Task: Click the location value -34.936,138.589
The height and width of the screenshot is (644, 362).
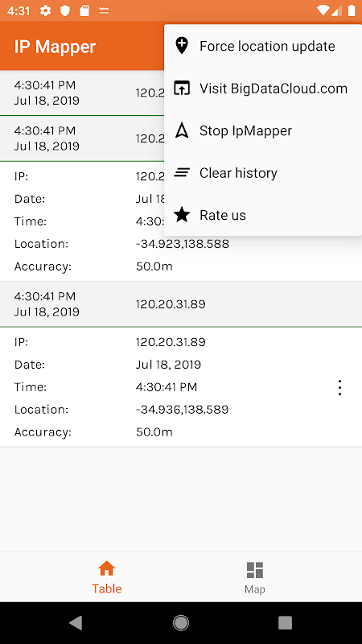Action: point(183,410)
